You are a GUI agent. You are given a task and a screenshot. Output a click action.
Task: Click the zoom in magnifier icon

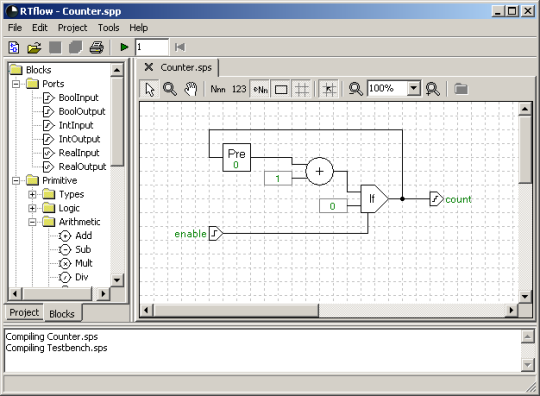433,89
